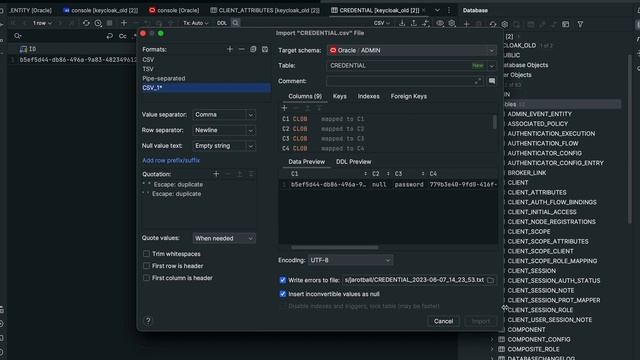The width and height of the screenshot is (640, 360).
Task: Open the 1 row page size dropdown
Action: click(42, 23)
